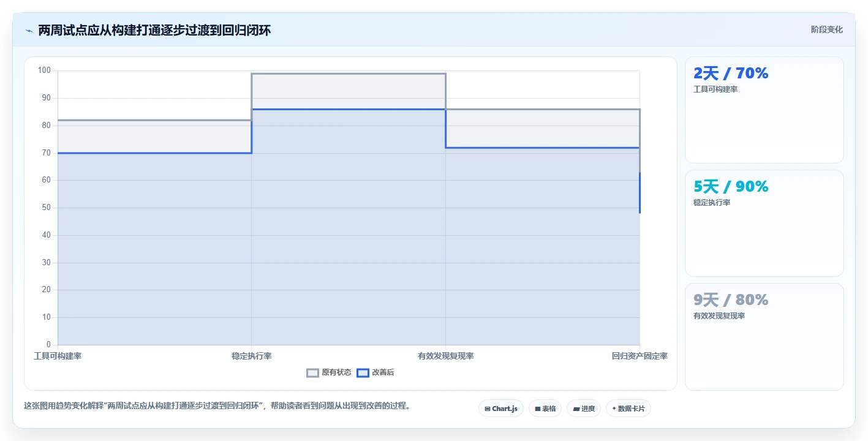
Task: Click the 进度 tag
Action: pyautogui.click(x=584, y=409)
